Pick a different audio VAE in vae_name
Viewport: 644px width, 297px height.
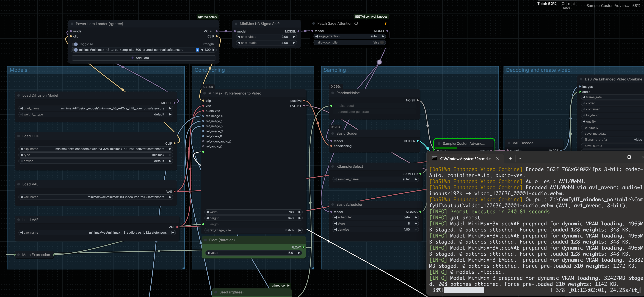[x=97, y=233]
